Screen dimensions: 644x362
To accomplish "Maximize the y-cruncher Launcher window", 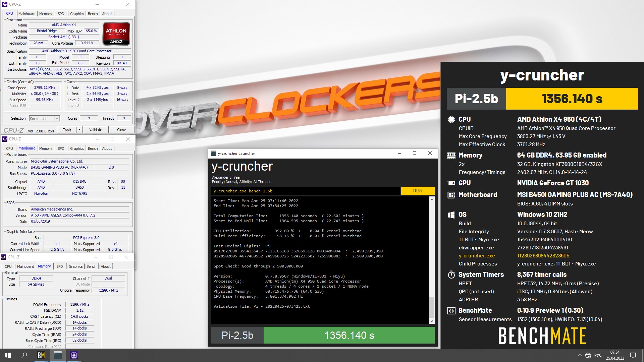I will click(415, 154).
